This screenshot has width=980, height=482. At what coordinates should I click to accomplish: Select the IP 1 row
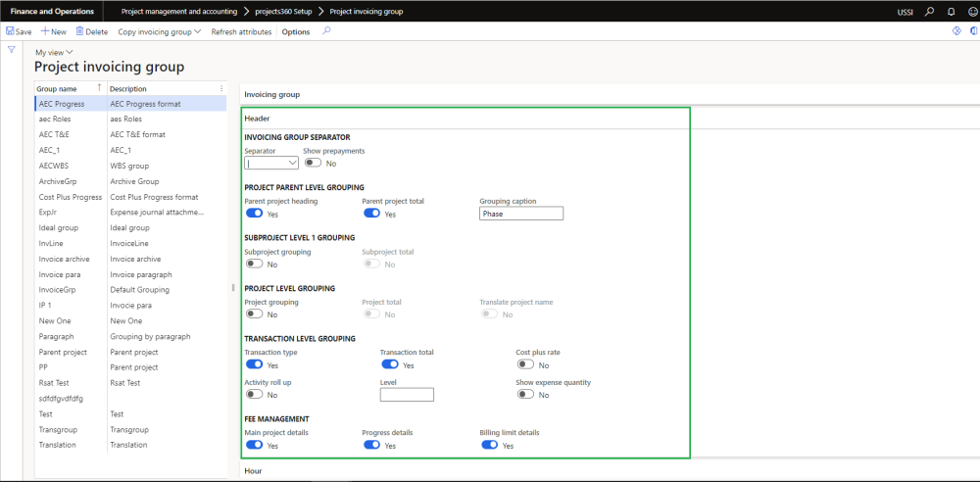(x=130, y=305)
